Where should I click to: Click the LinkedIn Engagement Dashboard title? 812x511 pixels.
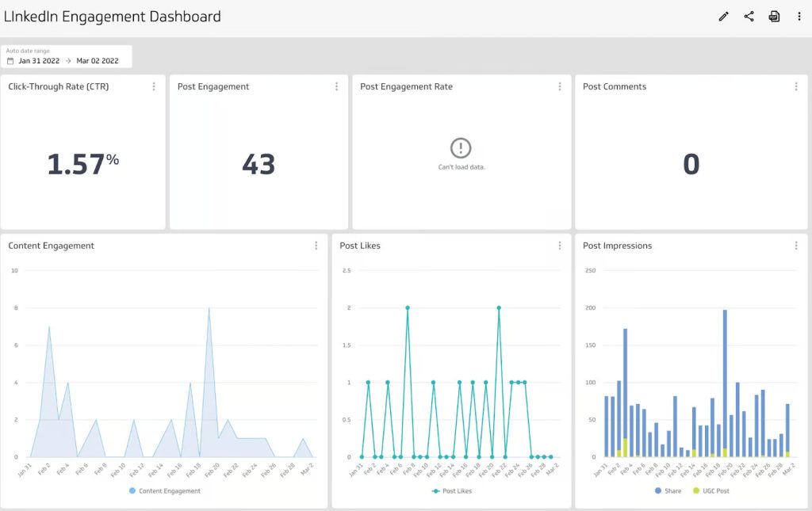[x=113, y=17]
